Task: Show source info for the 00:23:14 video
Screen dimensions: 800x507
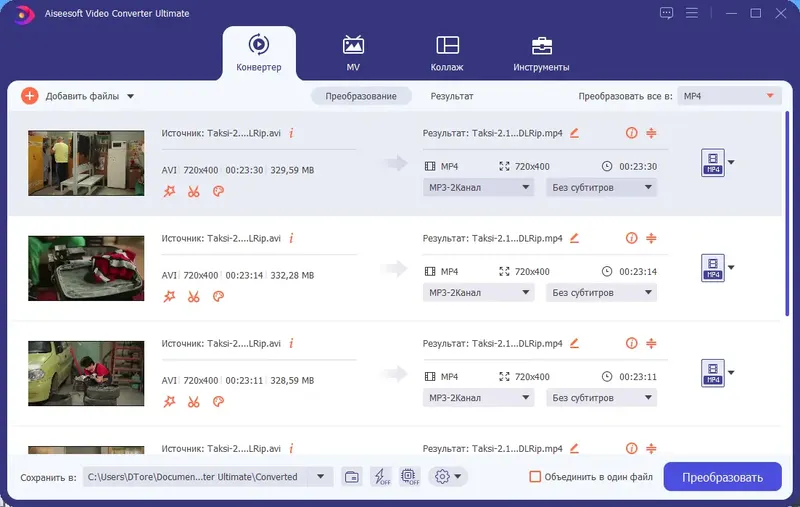Action: coord(291,238)
